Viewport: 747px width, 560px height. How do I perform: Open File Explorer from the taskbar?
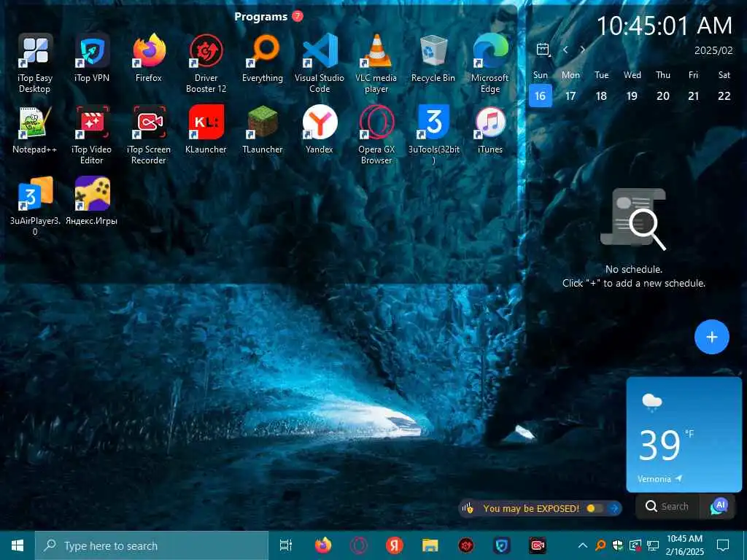click(430, 545)
